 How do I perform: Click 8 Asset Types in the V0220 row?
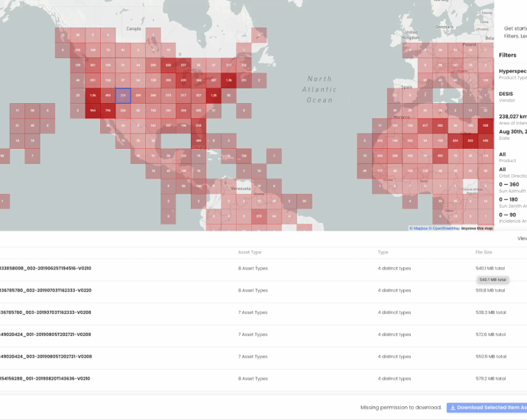(253, 290)
